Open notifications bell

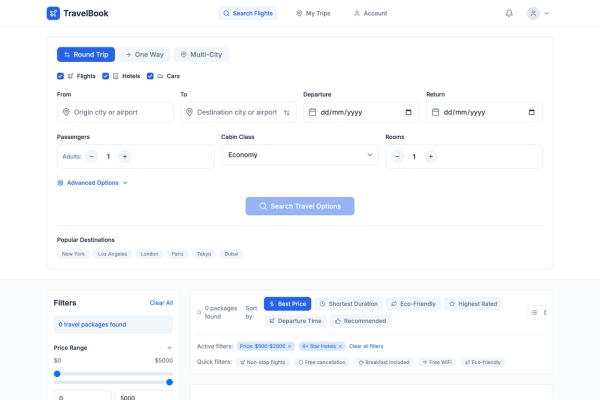pos(509,13)
